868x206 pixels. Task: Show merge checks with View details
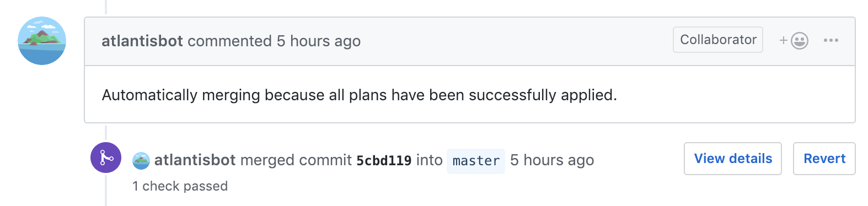click(733, 159)
